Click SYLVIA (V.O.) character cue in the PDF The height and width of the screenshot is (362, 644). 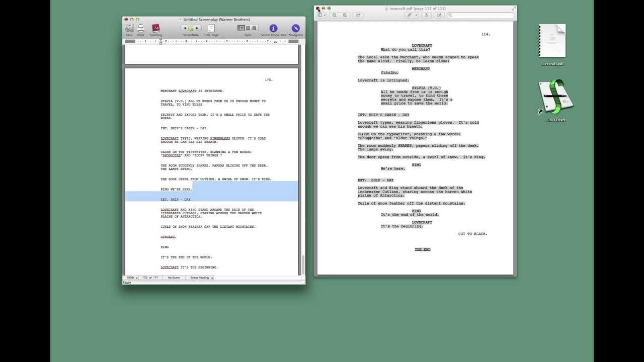pos(426,88)
